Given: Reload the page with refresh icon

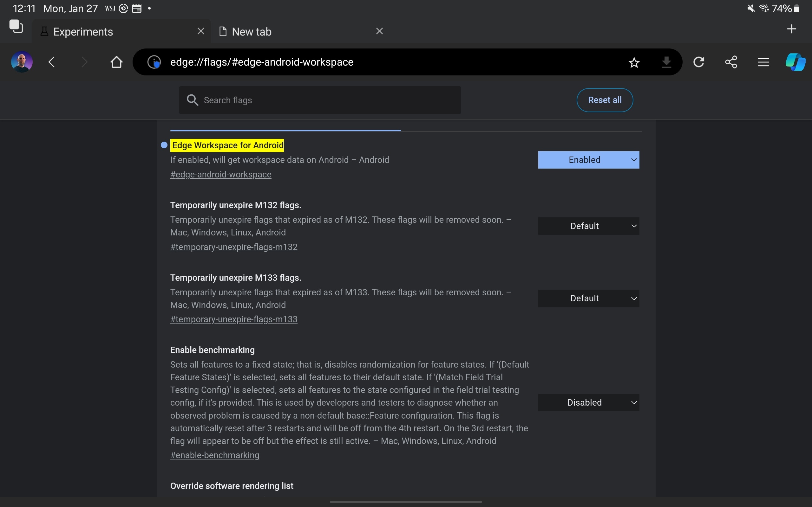Looking at the screenshot, I should tap(698, 62).
